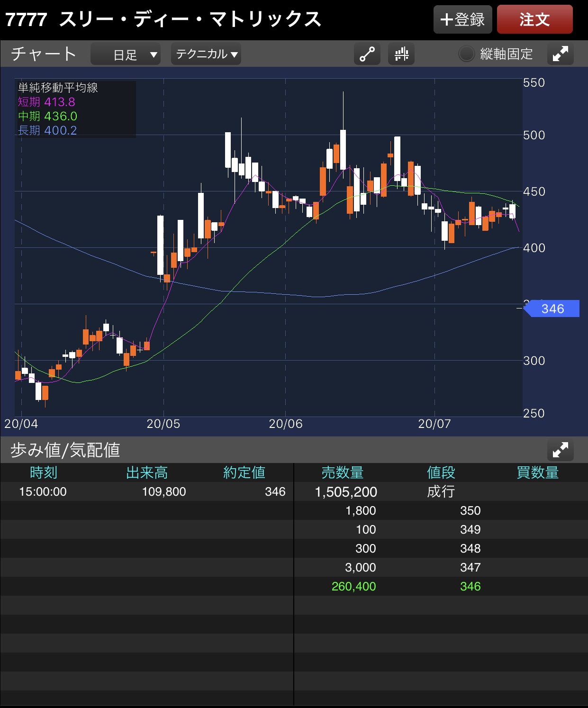588x708 pixels.
Task: Toggle the 縦軸固定 radio button
Action: (466, 54)
